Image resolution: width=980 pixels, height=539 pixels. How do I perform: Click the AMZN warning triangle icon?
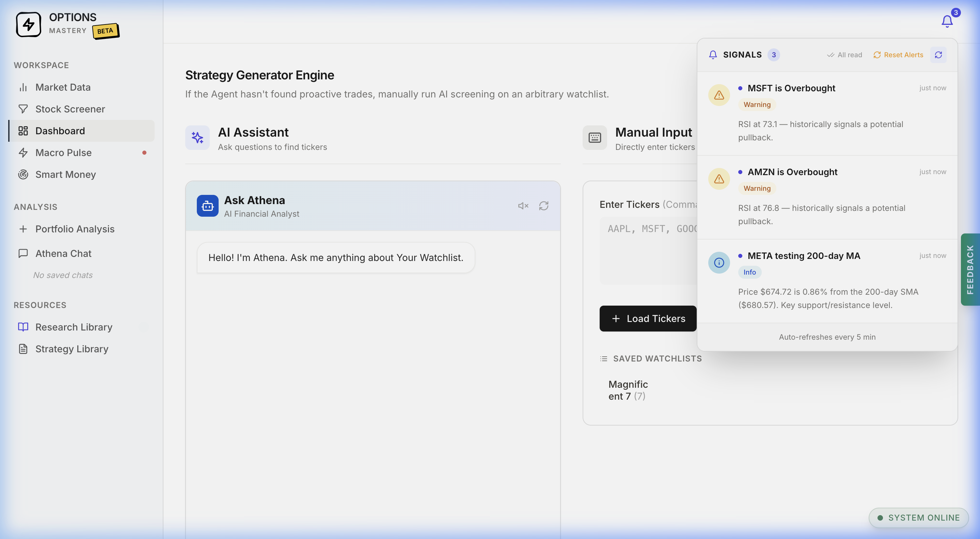coord(718,179)
